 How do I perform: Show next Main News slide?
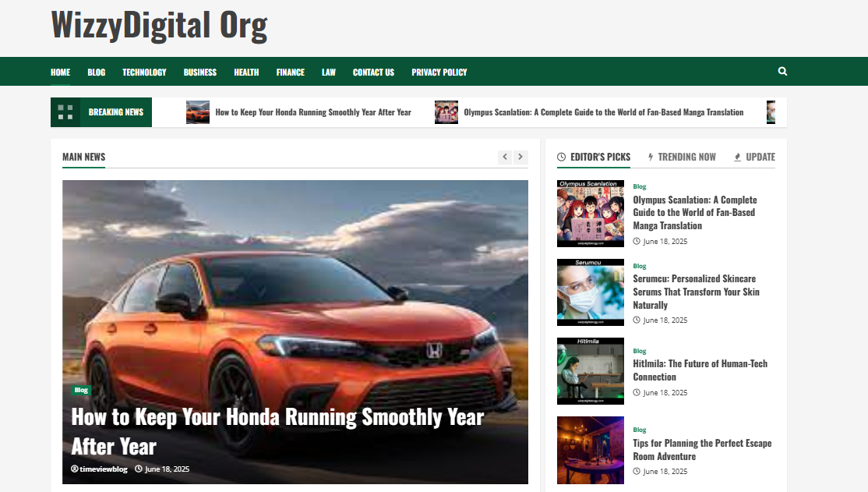coord(520,157)
